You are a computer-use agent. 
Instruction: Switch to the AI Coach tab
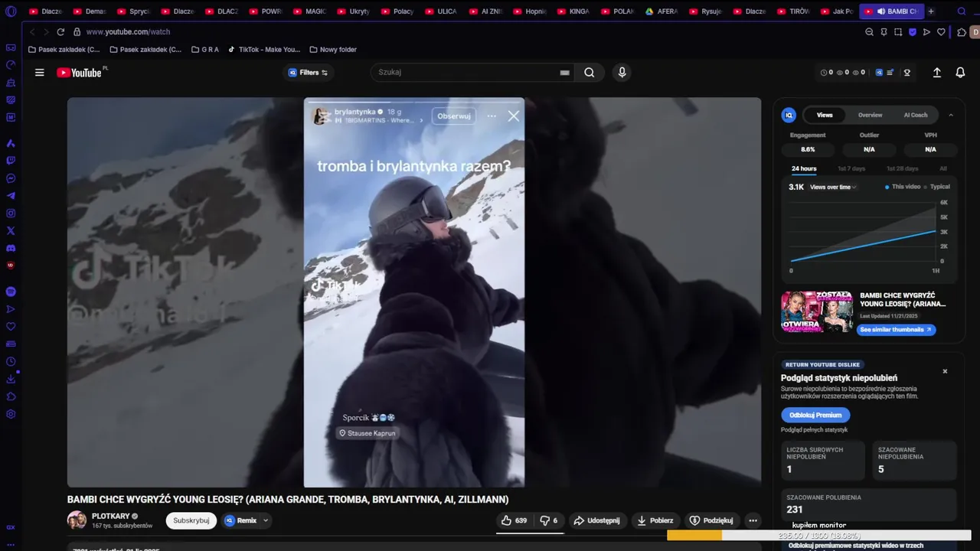tap(916, 115)
